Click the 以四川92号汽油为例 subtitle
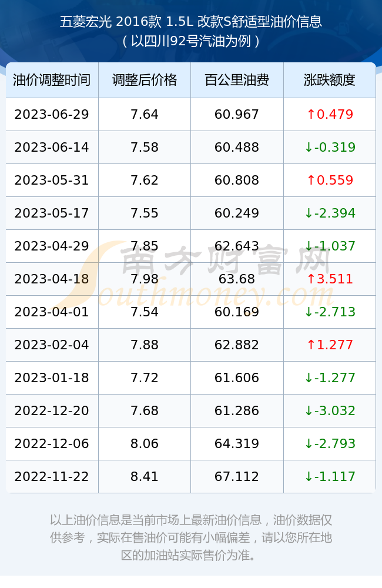Viewport: 382px width, 588px height. click(191, 41)
